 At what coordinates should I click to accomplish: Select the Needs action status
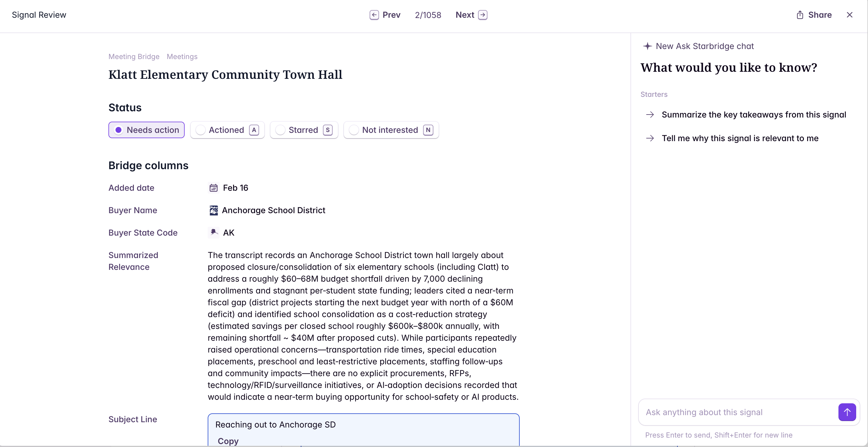click(x=146, y=130)
